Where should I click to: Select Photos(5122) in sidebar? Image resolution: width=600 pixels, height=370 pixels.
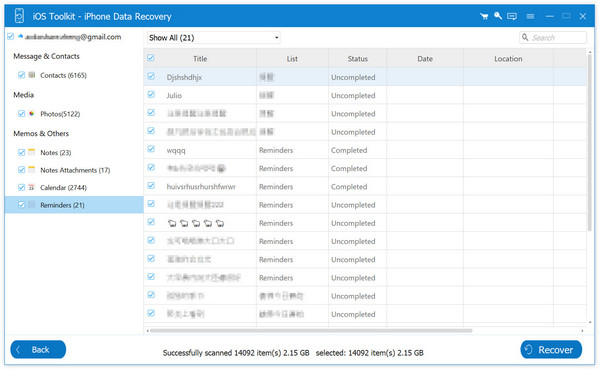click(60, 114)
